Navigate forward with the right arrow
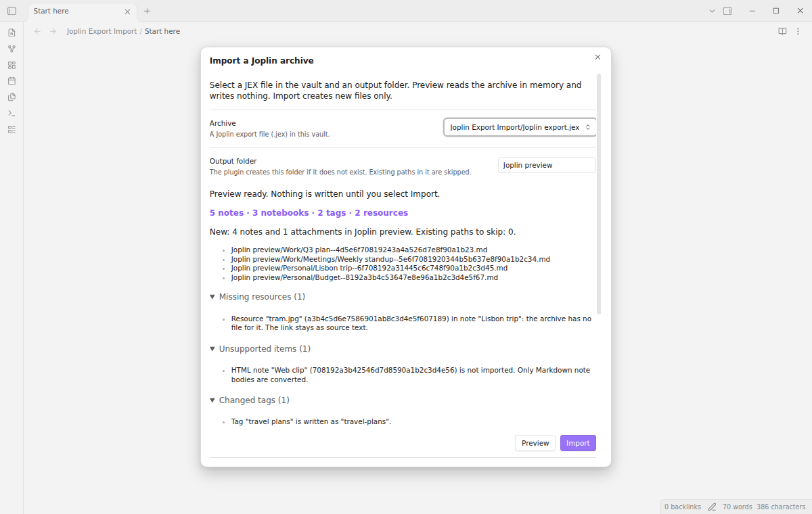 click(53, 31)
